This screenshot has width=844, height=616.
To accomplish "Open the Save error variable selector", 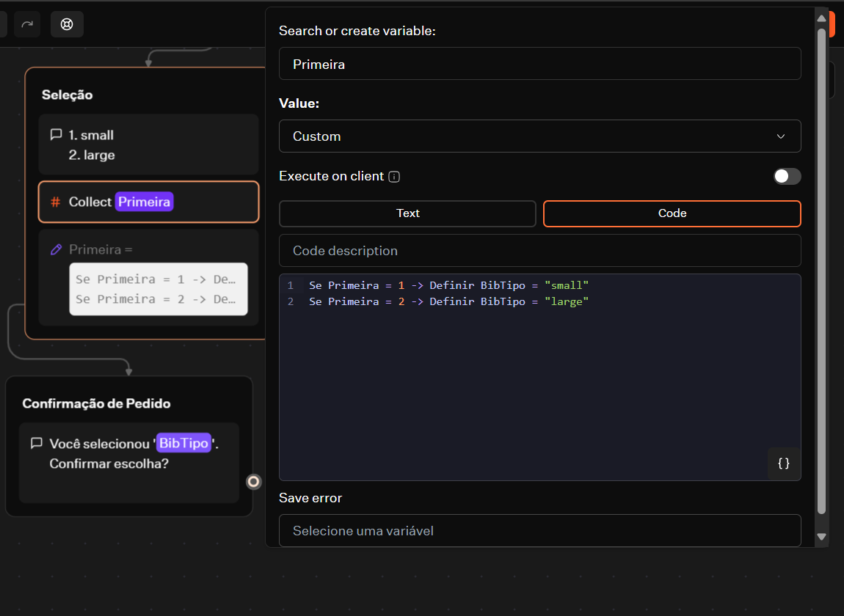I will 539,530.
